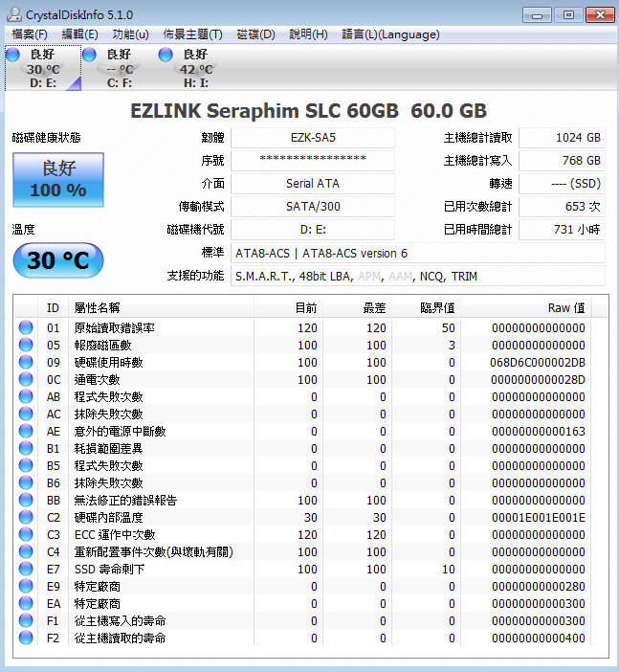Select raw value 068D6C000002DB
This screenshot has width=619, height=672.
coord(538,363)
